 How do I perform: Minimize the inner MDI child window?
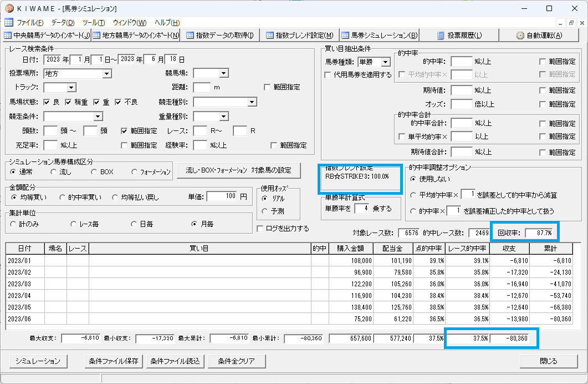pyautogui.click(x=560, y=23)
